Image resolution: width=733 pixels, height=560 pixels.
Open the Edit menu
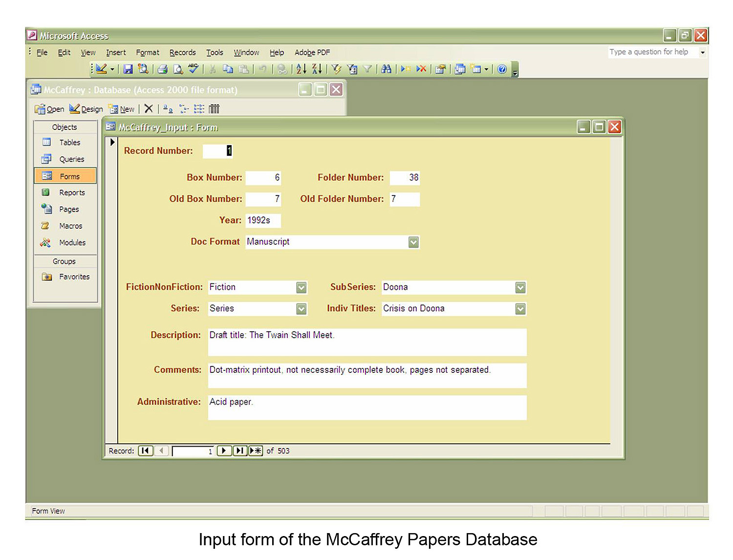click(64, 52)
